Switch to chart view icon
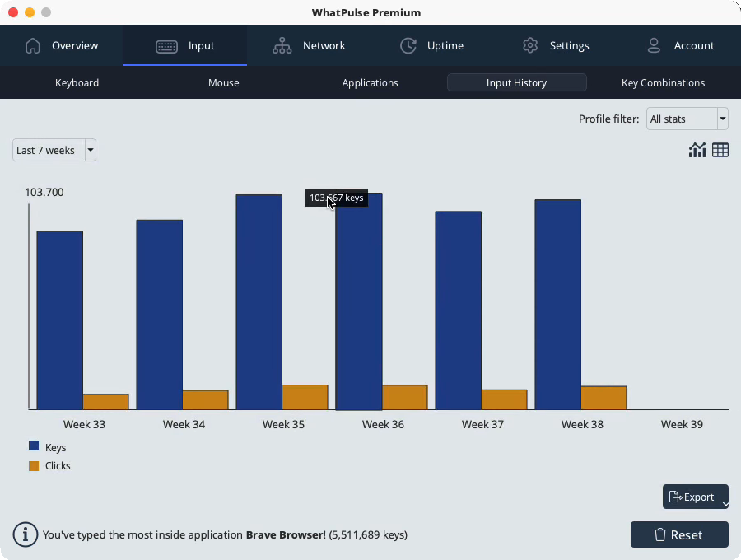 click(x=697, y=150)
